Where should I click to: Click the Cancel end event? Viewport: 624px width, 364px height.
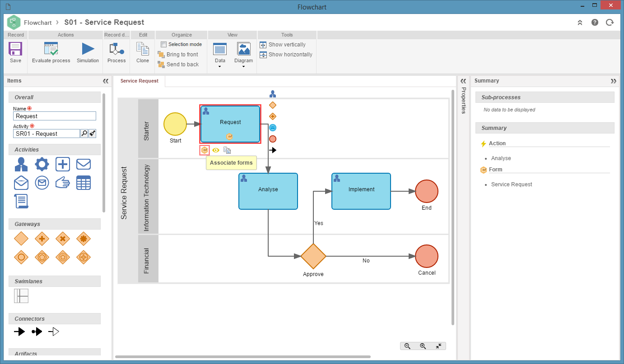click(x=427, y=256)
